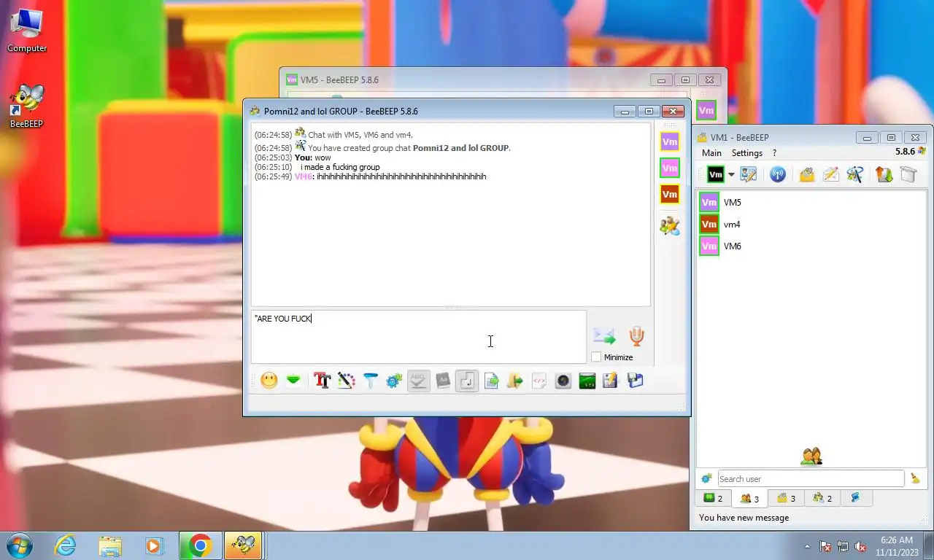Image resolution: width=934 pixels, height=560 pixels.
Task: Click the green-bordered Vm member in group sidebar
Action: pyautogui.click(x=669, y=168)
